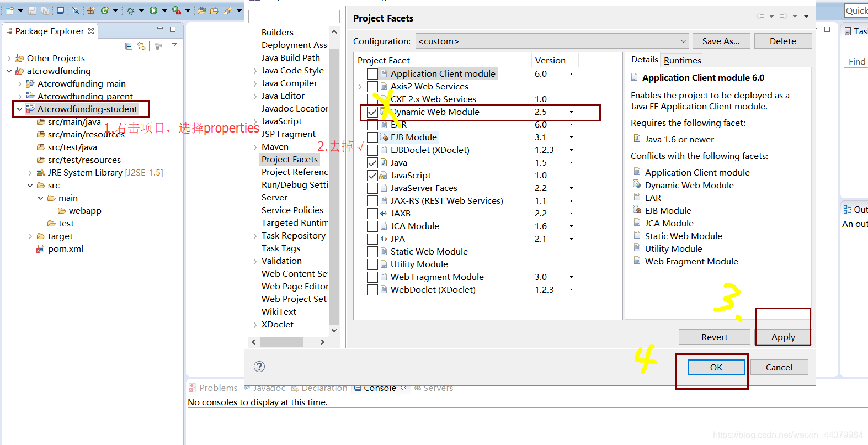Open Dynamic Web Module version dropdown
This screenshot has width=868, height=445.
coord(571,112)
